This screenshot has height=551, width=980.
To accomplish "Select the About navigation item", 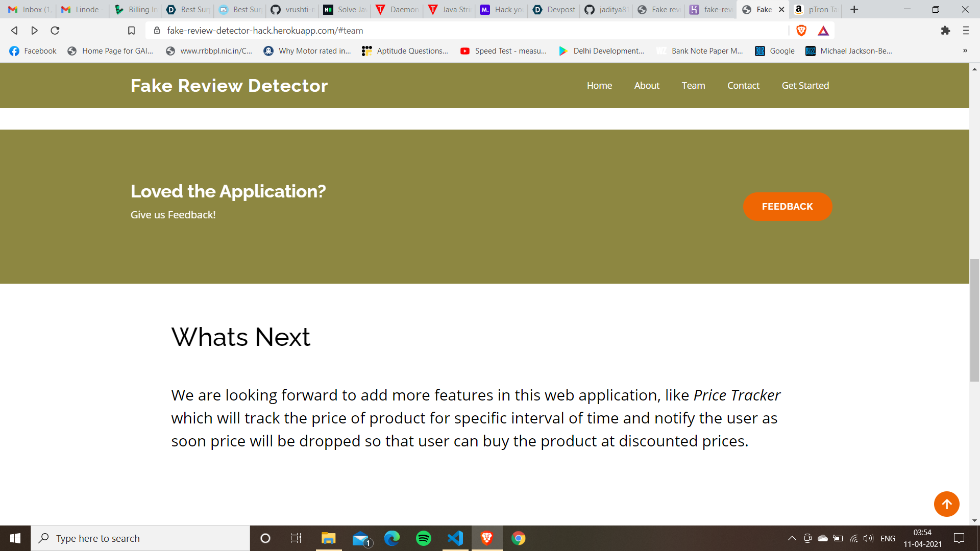I will (647, 86).
